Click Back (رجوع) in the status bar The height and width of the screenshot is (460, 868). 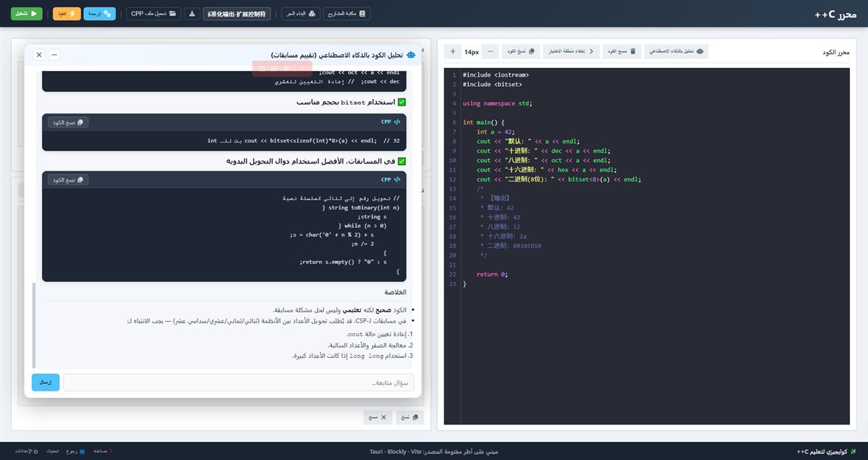click(75, 451)
